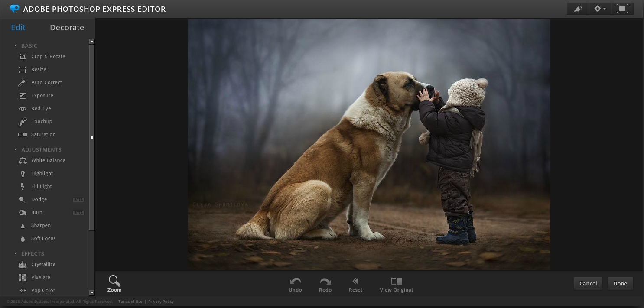Image resolution: width=644 pixels, height=308 pixels.
Task: Click the BETA badge next to Burn
Action: tap(78, 213)
